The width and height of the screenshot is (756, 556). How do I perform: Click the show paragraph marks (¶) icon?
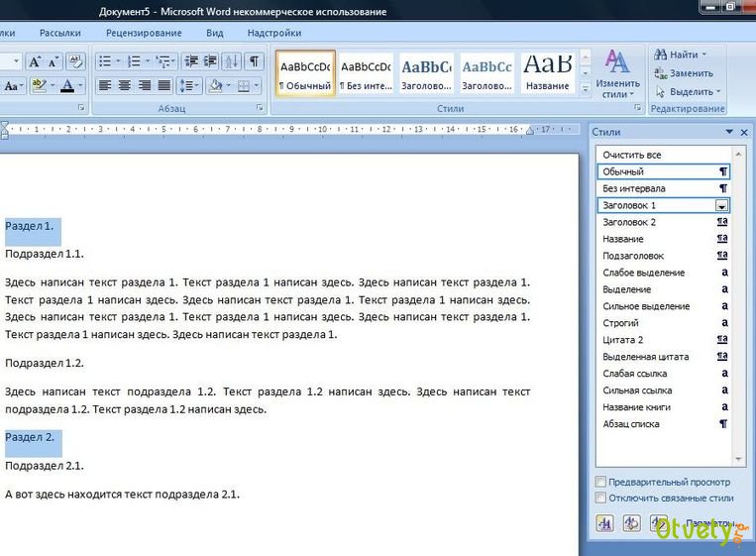click(255, 61)
